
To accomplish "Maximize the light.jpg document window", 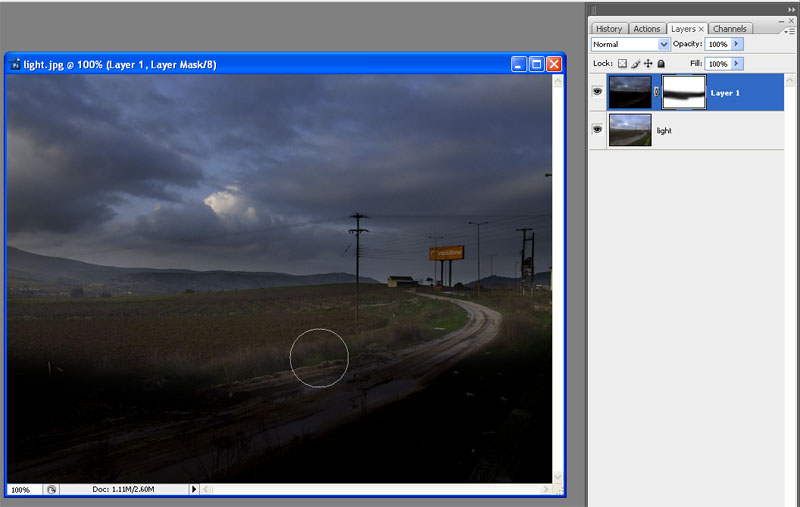I will click(x=536, y=64).
